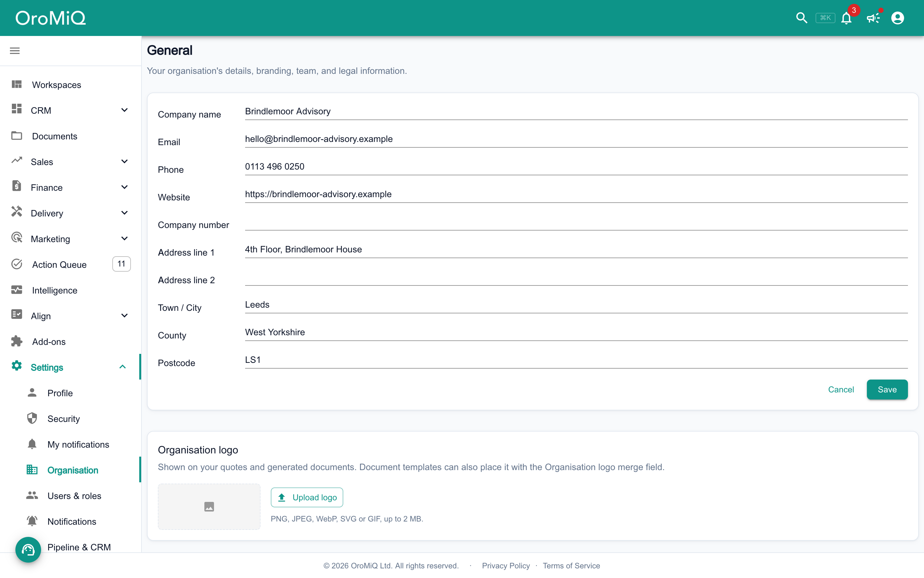Click the OroMiQ logo
The image size is (924, 578).
point(50,18)
